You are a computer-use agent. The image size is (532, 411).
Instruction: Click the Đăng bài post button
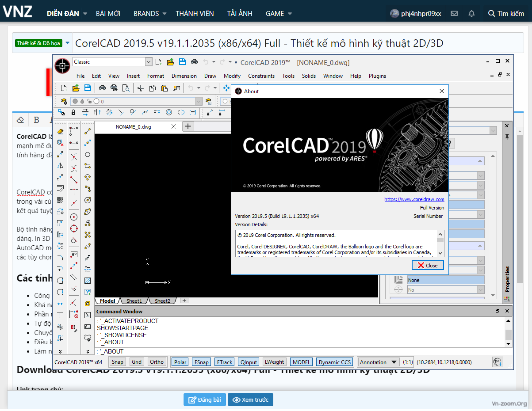click(205, 400)
